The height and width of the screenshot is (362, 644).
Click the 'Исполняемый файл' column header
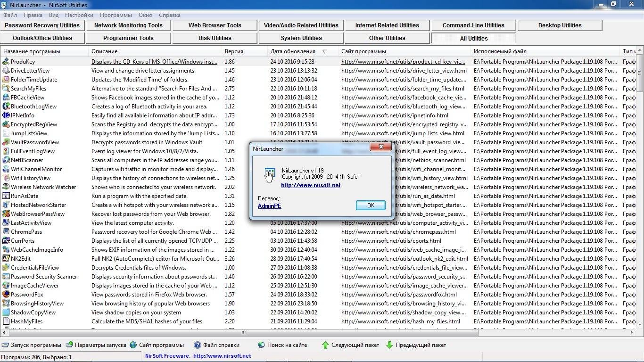pos(545,51)
